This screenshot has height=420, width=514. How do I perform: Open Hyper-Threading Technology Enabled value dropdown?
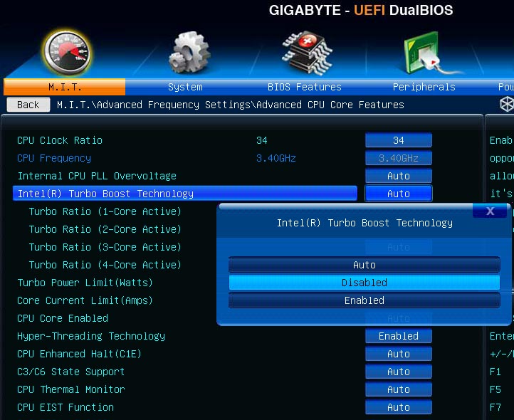(x=399, y=336)
